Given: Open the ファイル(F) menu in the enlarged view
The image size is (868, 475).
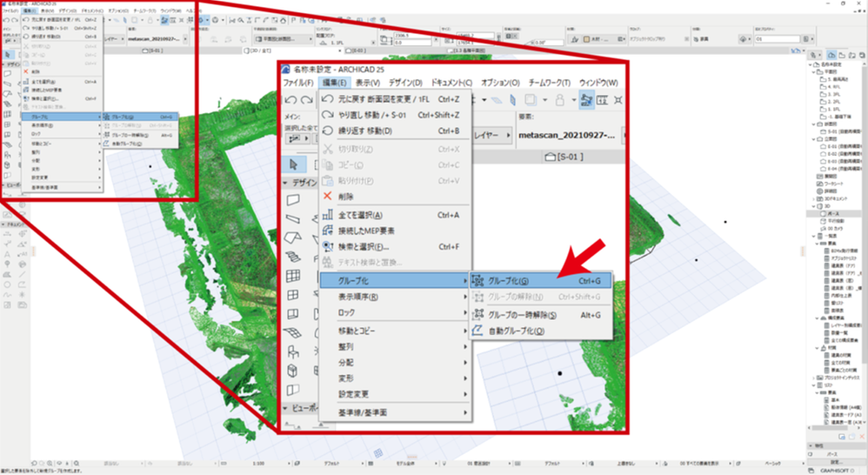Looking at the screenshot, I should pos(298,83).
